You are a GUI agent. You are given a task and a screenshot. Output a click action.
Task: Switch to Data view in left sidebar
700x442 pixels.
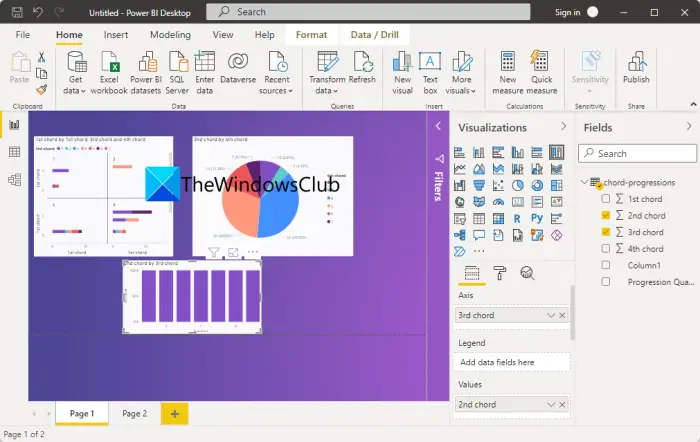point(14,152)
